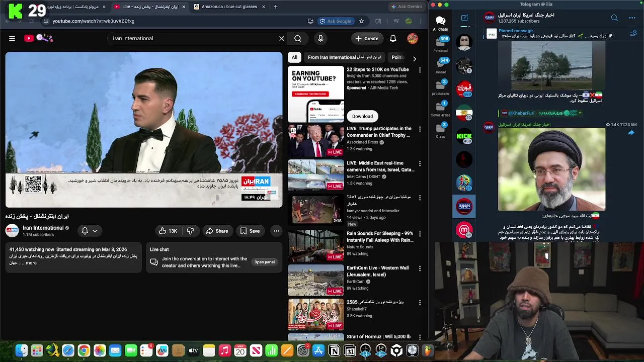
Task: Open the video's more actions ellipsis
Action: pos(276,231)
